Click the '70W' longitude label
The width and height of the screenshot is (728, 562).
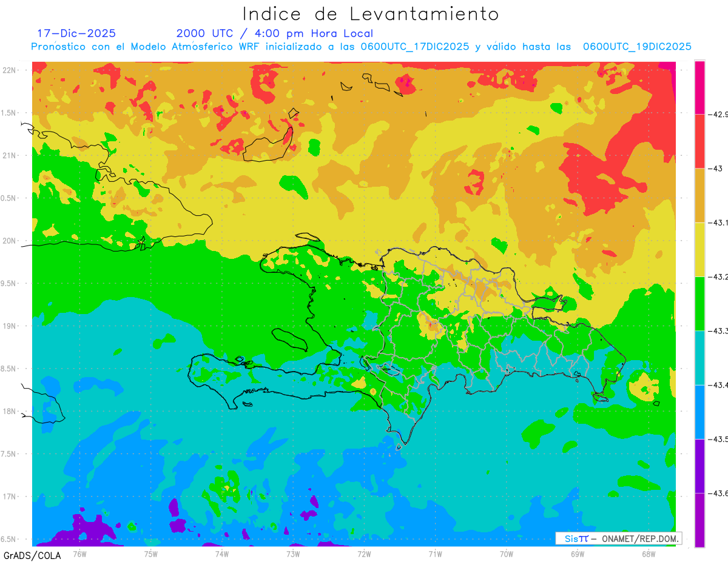(x=506, y=554)
